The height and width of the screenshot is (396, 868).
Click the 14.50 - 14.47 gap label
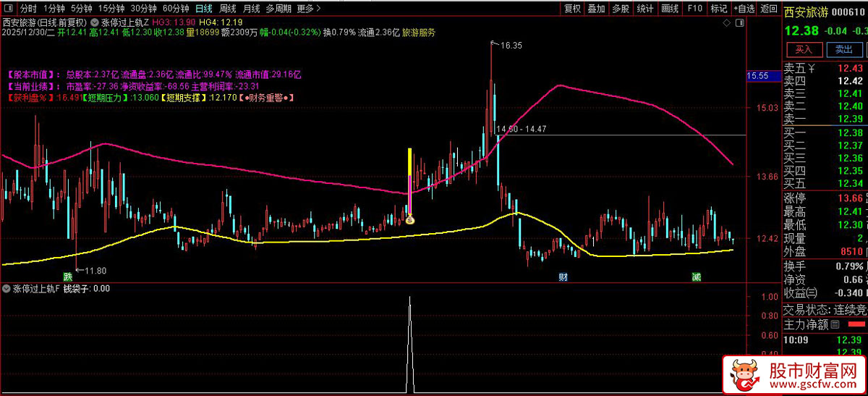pos(522,129)
